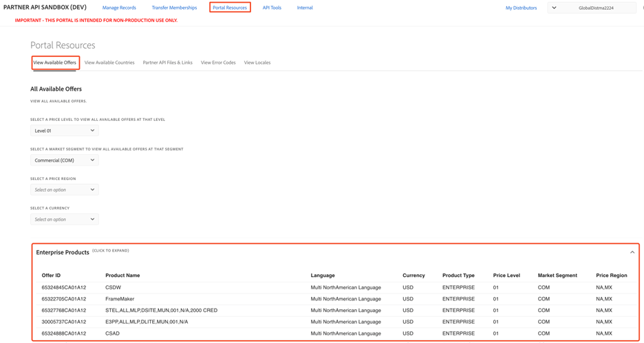Click the Enterprise Products section title
Screen dimensions: 644x343
click(x=63, y=252)
